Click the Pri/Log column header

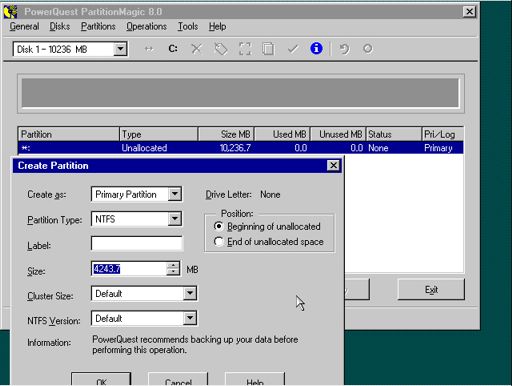pyautogui.click(x=442, y=134)
